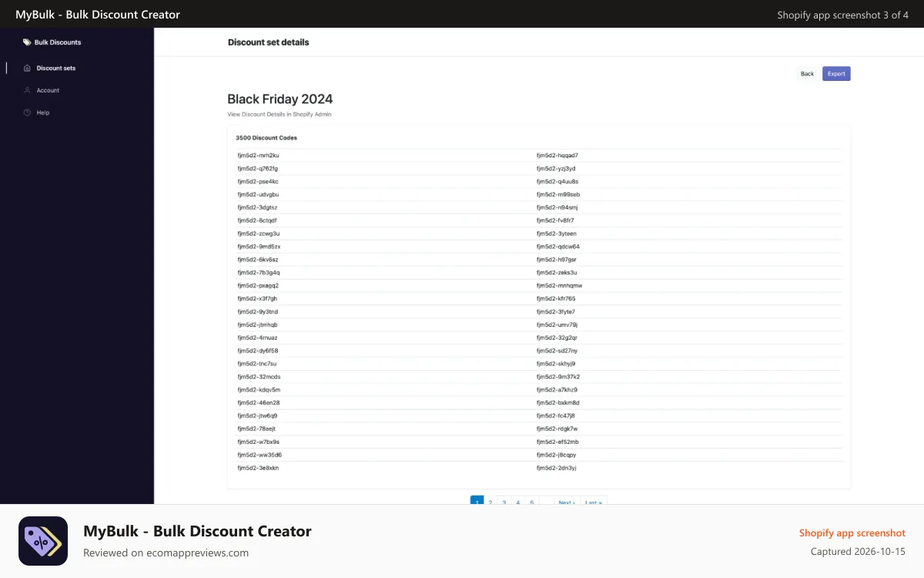Select code fjm5d2-3yteen
This screenshot has width=924, height=578.
pos(557,234)
